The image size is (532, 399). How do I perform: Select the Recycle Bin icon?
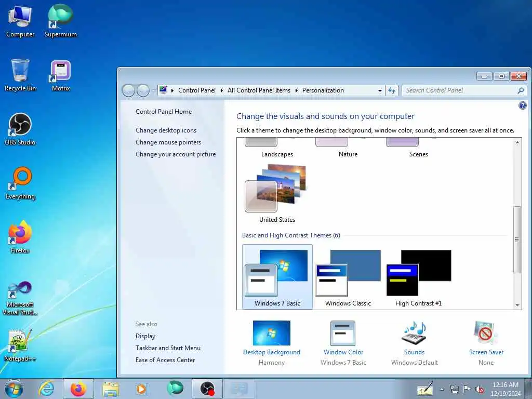(20, 75)
